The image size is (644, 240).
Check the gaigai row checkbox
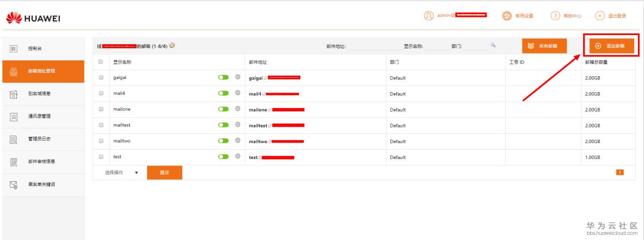(x=100, y=78)
